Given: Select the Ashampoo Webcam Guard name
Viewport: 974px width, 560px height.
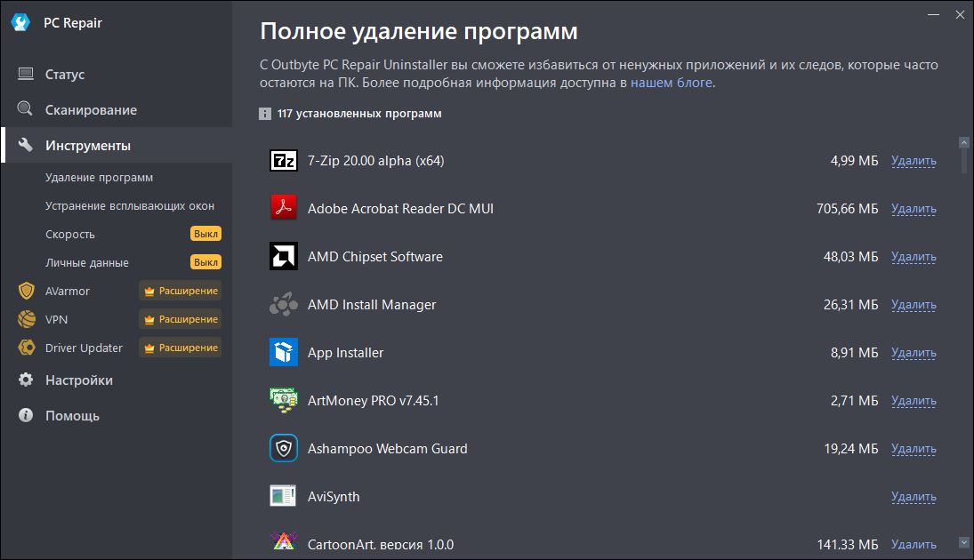Looking at the screenshot, I should coord(388,448).
